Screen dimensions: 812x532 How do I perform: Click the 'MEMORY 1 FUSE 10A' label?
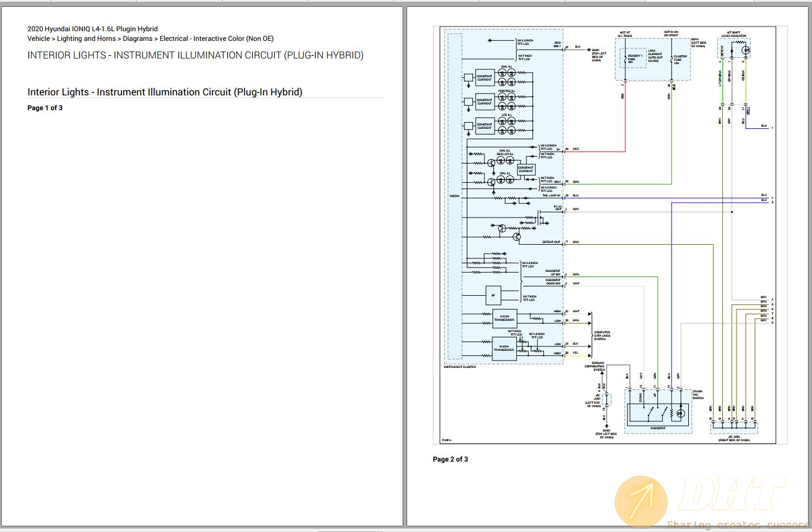[634, 59]
